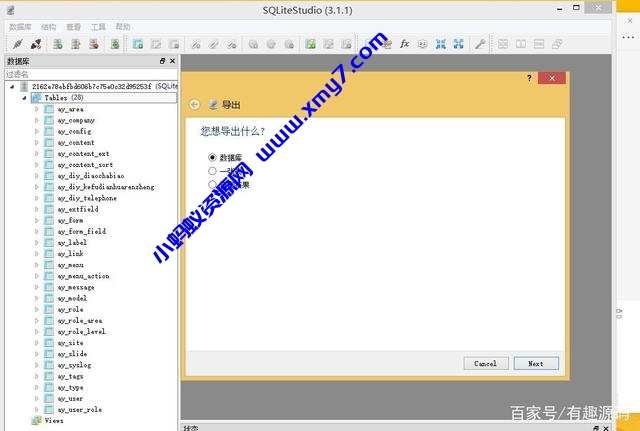This screenshot has height=431, width=640.
Task: Click the add database toolbar icon
Action: [58, 44]
